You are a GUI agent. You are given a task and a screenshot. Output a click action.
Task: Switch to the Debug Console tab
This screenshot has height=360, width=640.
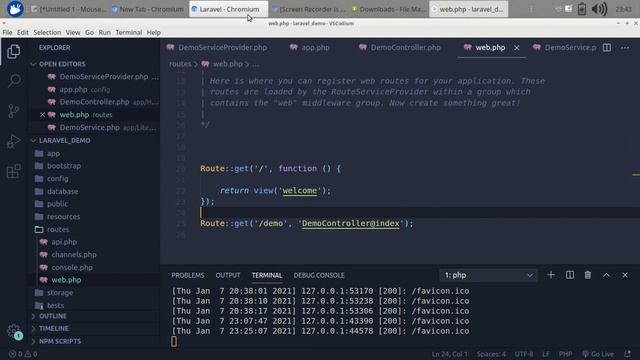pyautogui.click(x=319, y=276)
